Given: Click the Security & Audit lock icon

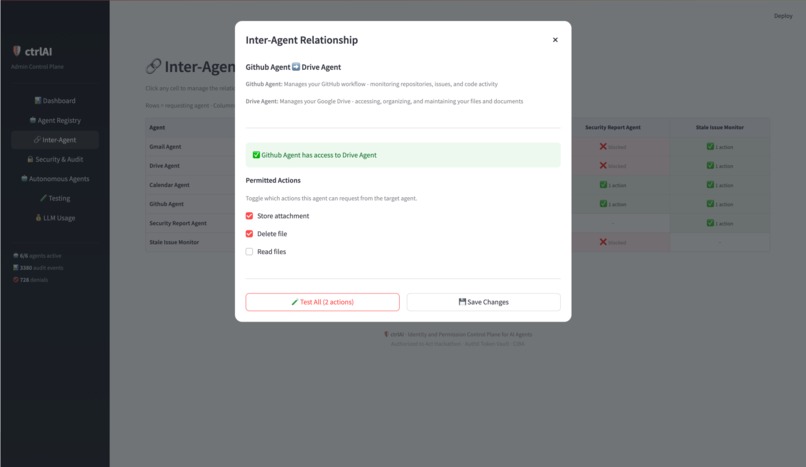Looking at the screenshot, I should pos(30,159).
